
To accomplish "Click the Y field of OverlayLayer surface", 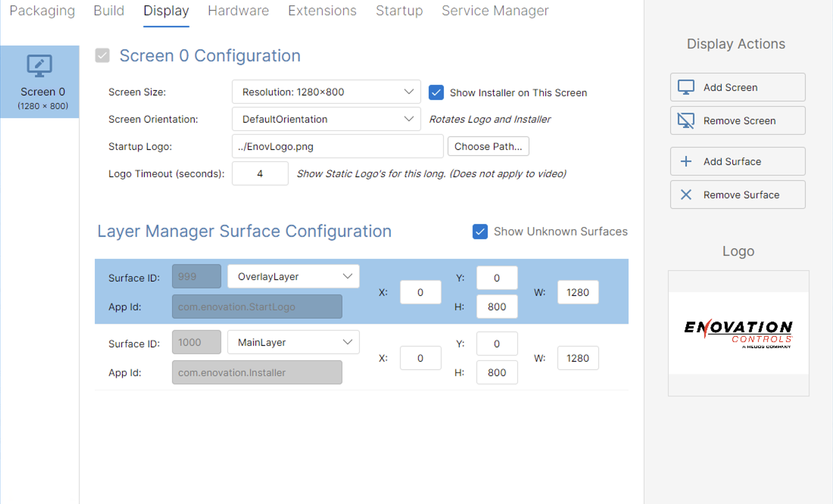I will click(x=497, y=278).
